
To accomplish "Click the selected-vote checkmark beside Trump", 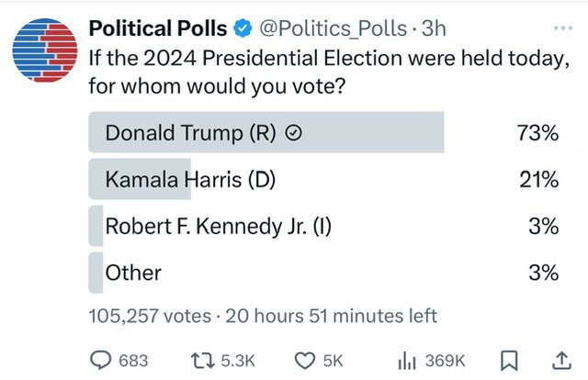I will [x=294, y=133].
